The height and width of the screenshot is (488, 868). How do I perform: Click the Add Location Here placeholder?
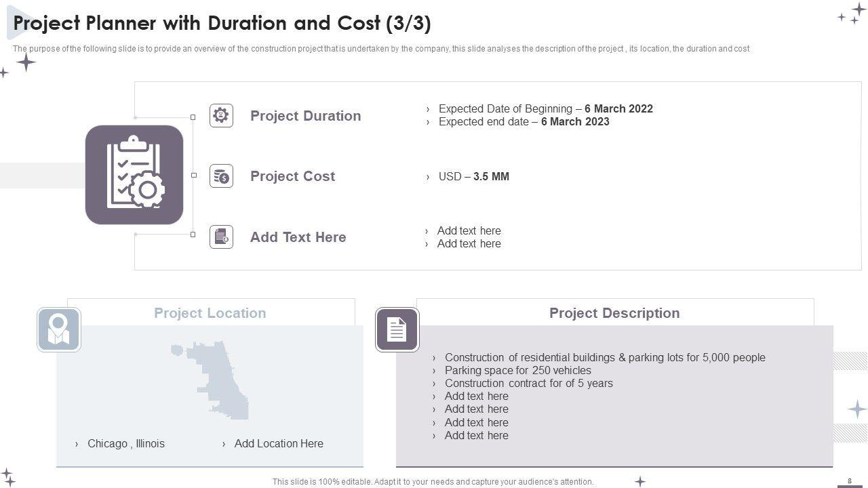[x=279, y=443]
